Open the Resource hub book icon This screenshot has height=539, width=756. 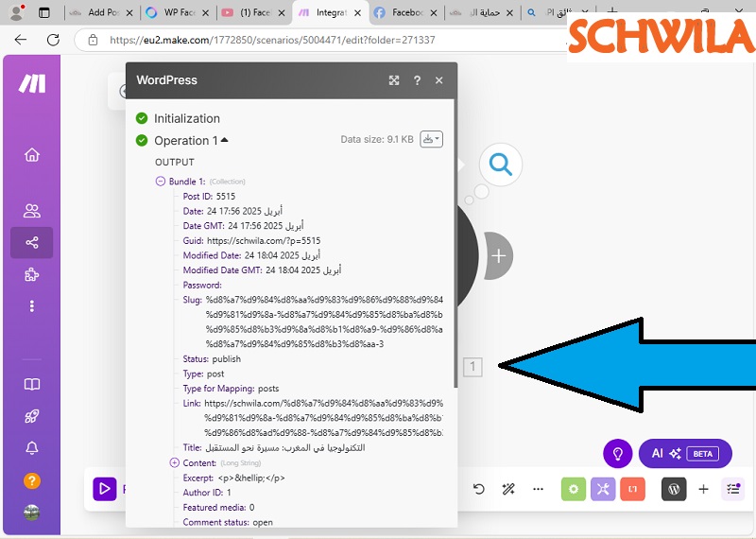pyautogui.click(x=32, y=384)
